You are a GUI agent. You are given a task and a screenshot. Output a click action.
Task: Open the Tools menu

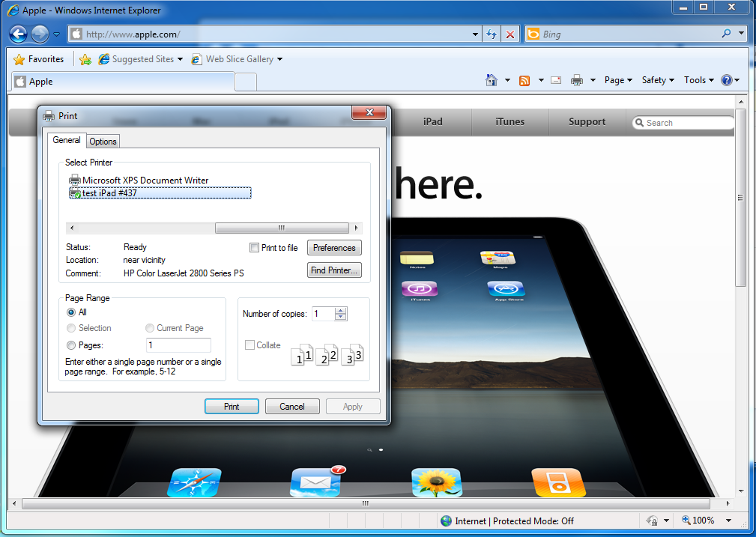[698, 80]
